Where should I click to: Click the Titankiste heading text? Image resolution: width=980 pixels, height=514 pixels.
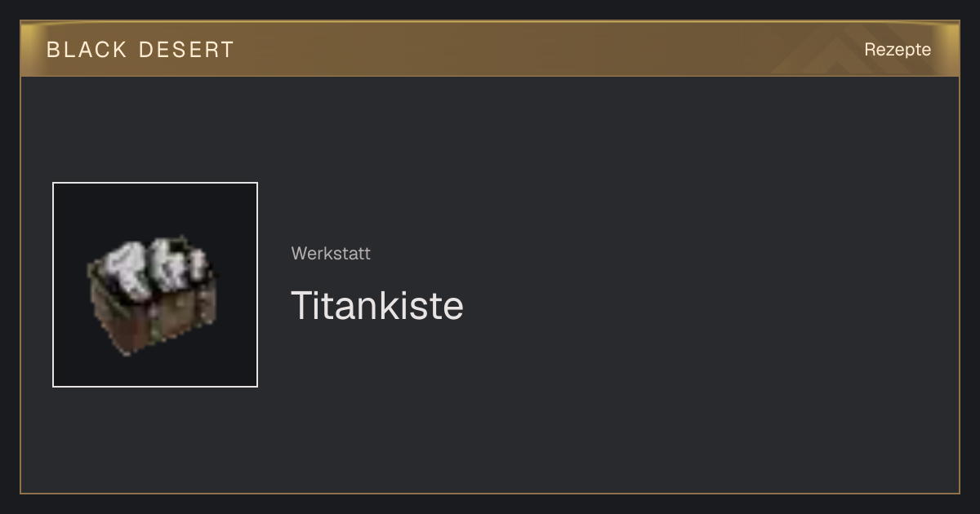[x=377, y=305]
